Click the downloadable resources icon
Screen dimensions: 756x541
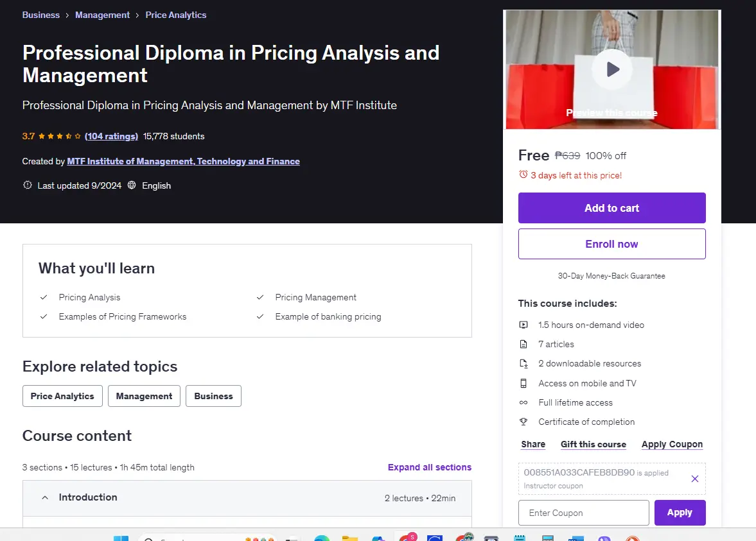pos(523,364)
